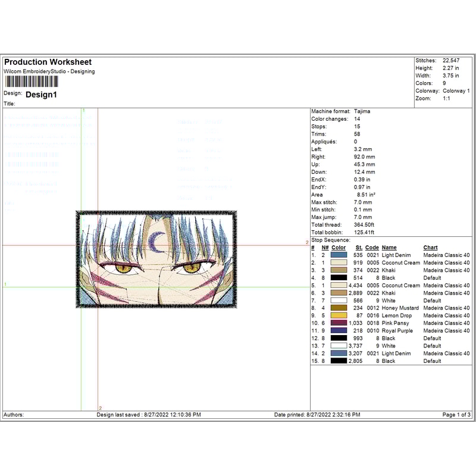476x476 pixels.
Task: Click the Name column header
Action: tap(390, 248)
